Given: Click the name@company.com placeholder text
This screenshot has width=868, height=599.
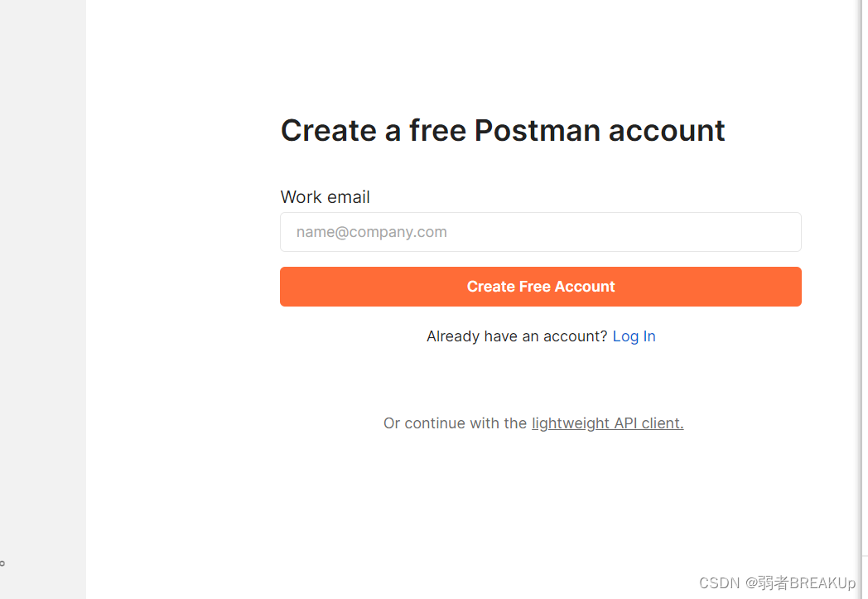Looking at the screenshot, I should 371,232.
